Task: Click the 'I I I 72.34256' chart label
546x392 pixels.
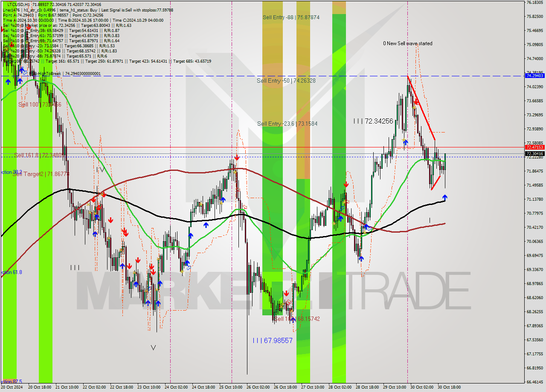Action: [373, 121]
